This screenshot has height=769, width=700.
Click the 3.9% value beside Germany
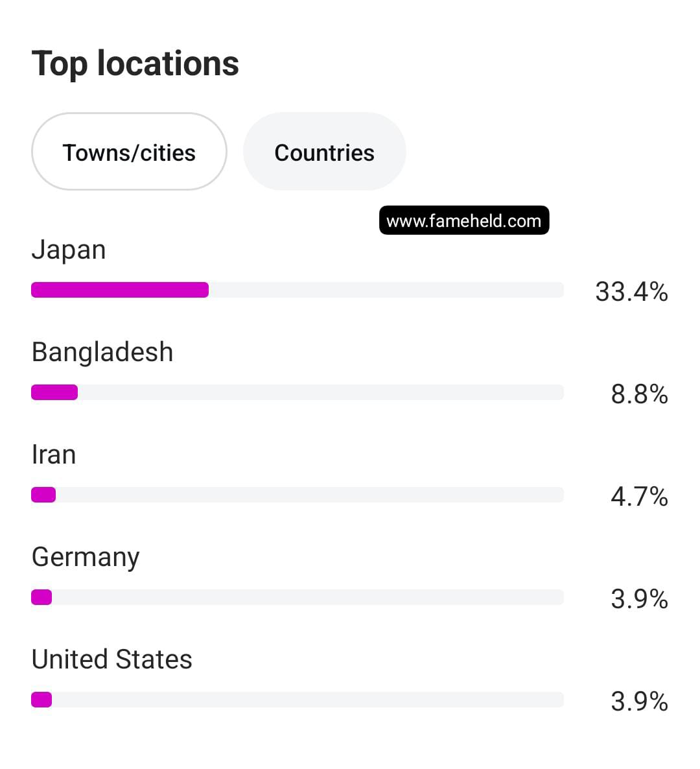pos(639,599)
